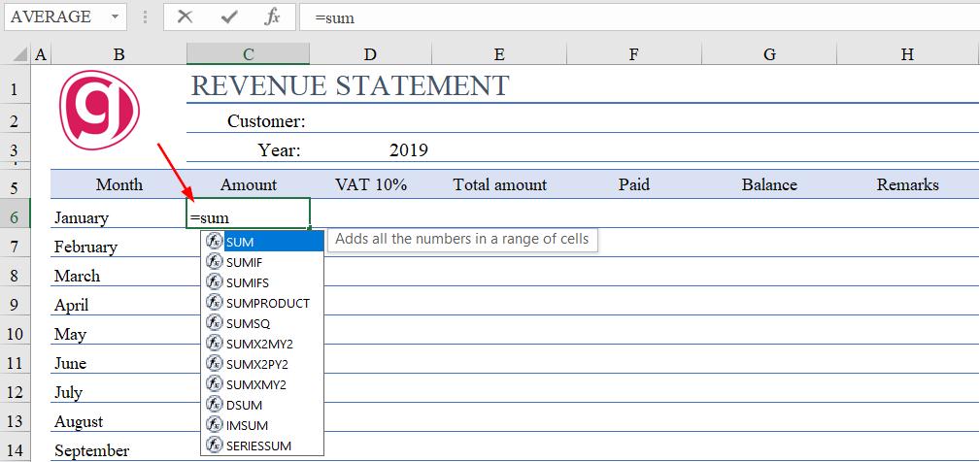Click the Enter checkmark icon

coord(229,16)
